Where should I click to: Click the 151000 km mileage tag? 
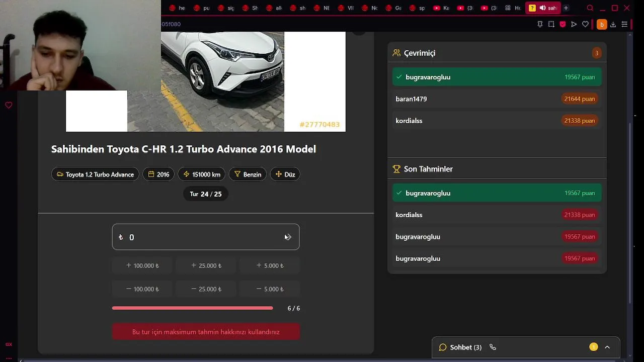pyautogui.click(x=201, y=174)
